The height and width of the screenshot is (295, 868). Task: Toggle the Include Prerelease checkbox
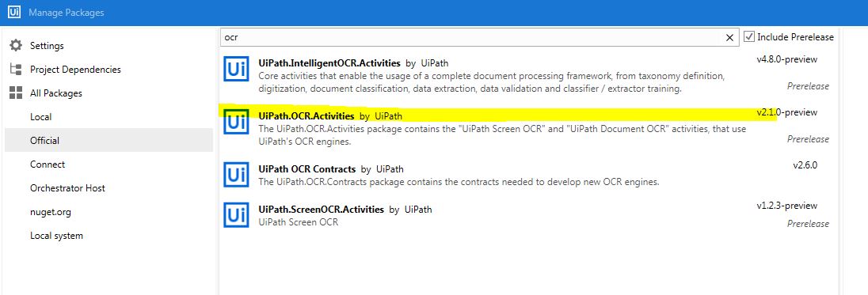(x=749, y=36)
